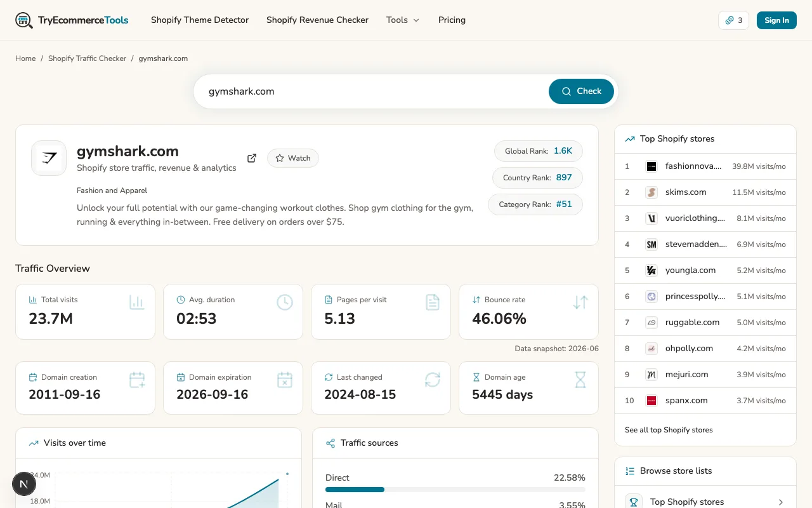
Task: Click the Next.js N dev tools badge
Action: tap(24, 485)
